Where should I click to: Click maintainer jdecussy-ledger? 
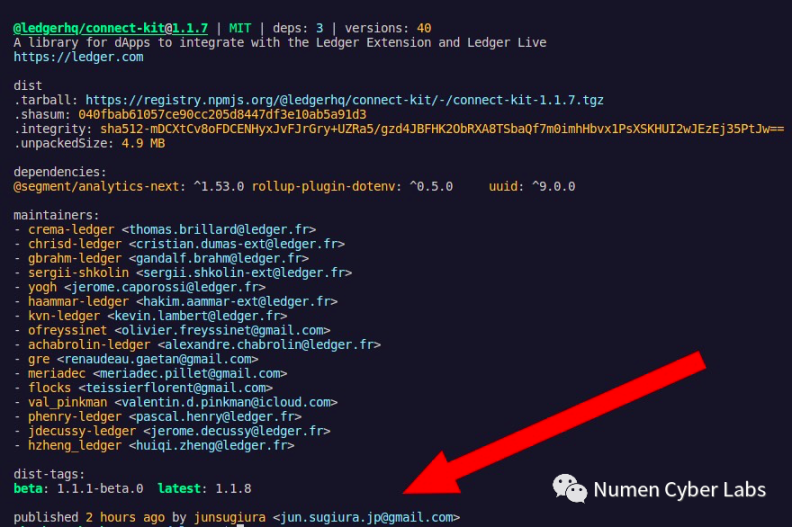(82, 432)
